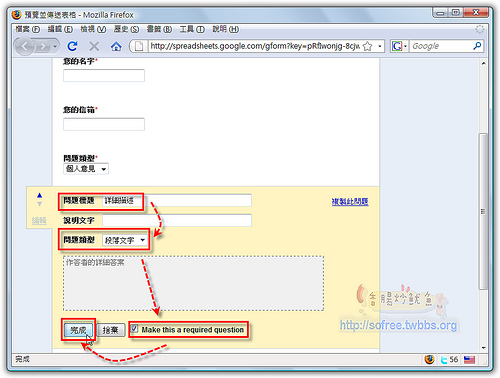Click the faded 編輯 link at left
500x378 pixels.
coord(39,220)
